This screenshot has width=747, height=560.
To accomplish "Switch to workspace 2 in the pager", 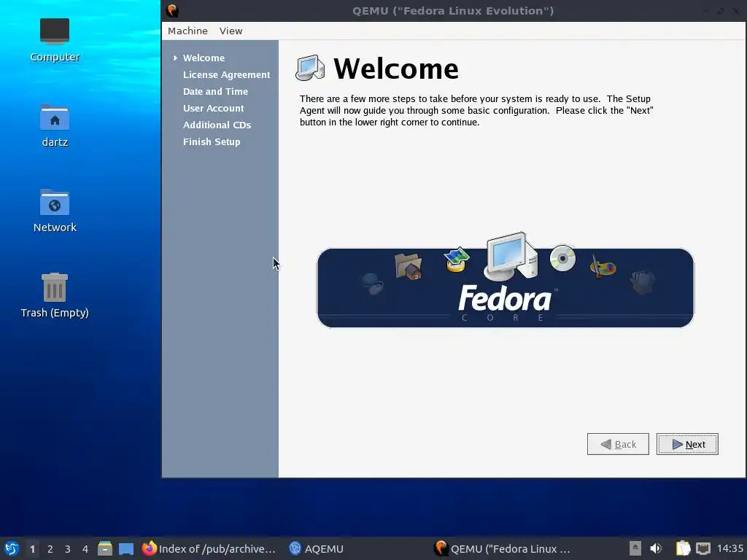I will [x=50, y=548].
